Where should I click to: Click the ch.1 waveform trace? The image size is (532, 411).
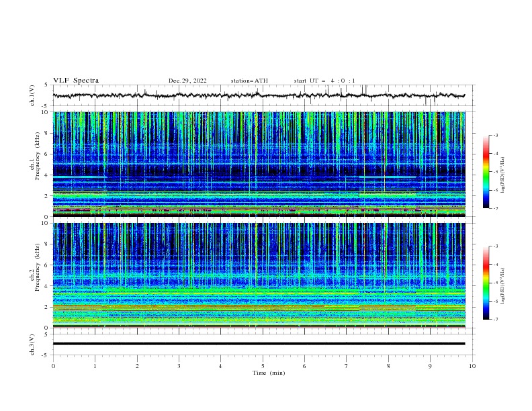point(259,95)
